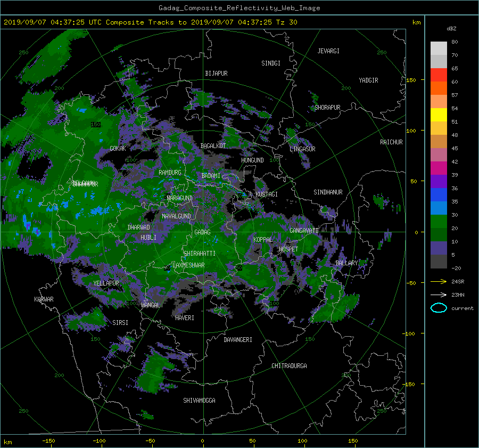Select the HUBLI city label
Screen dimensions: 479x448
click(x=148, y=237)
